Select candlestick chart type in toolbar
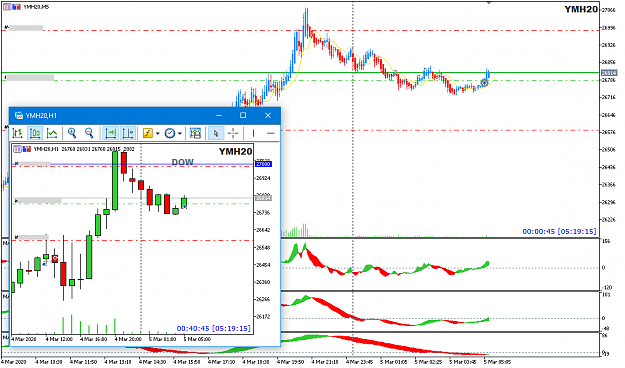The image size is (625, 368). pos(35,133)
